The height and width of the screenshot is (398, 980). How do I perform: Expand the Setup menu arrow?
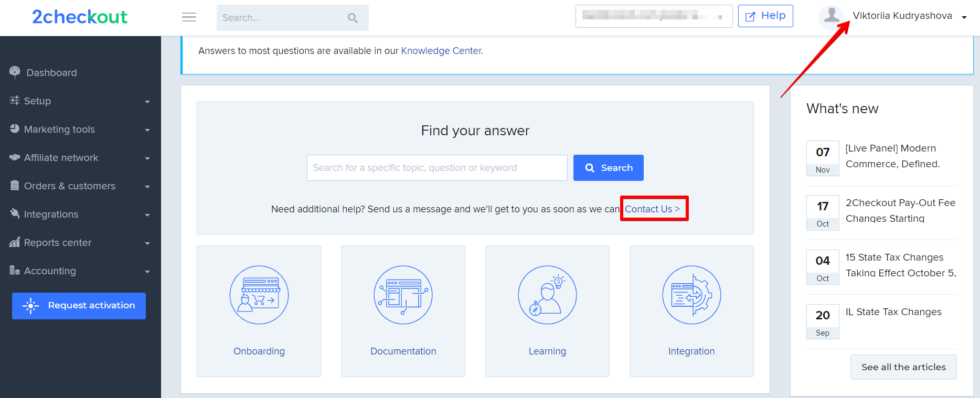click(147, 102)
